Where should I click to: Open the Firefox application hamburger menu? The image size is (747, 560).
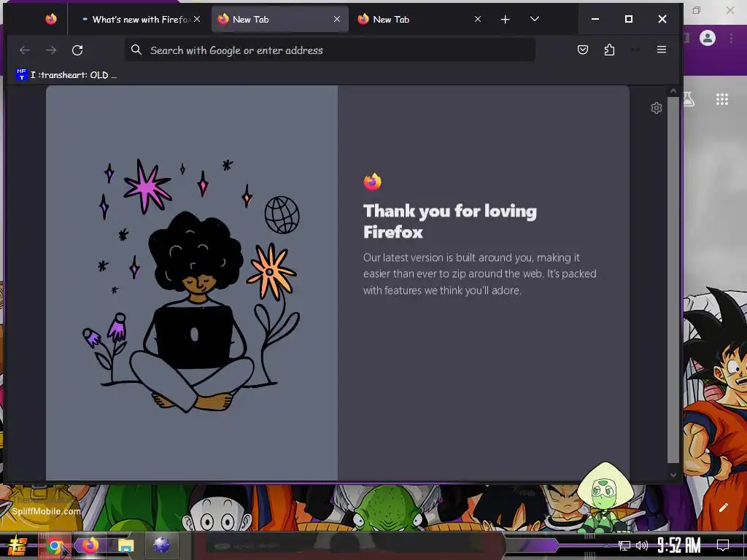point(662,50)
